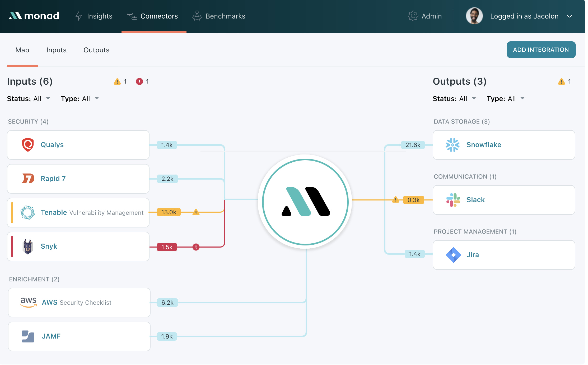Open the Outputs Type filter dropdown
The width and height of the screenshot is (588, 365).
[x=506, y=99]
